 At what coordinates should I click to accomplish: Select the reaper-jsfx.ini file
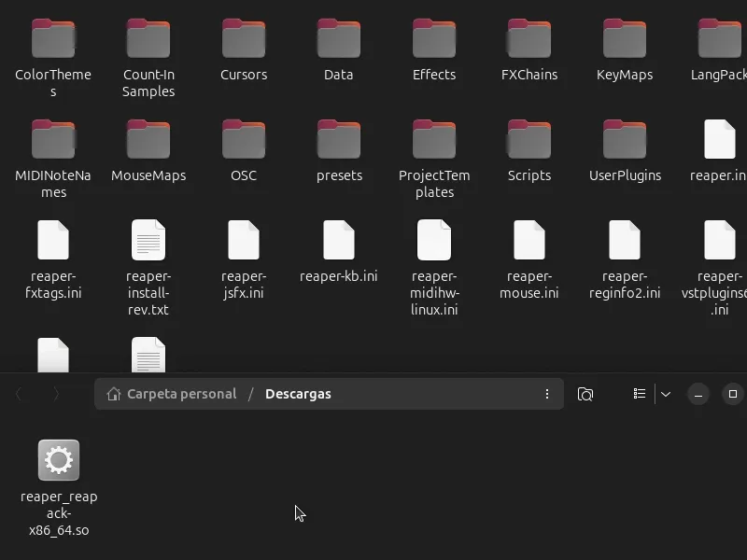coord(244,240)
